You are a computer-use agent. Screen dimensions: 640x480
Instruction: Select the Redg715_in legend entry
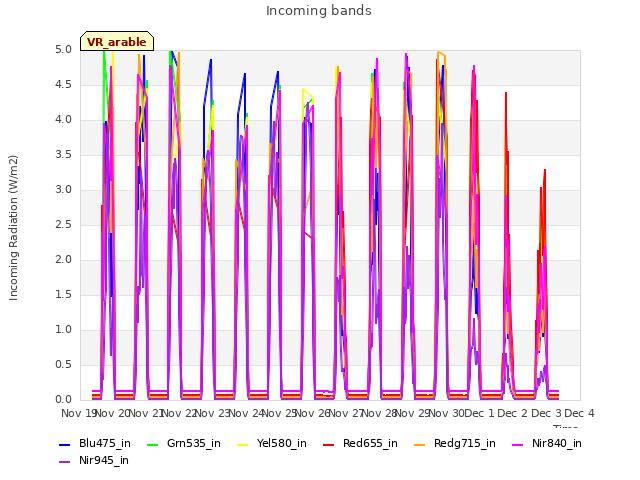[455, 443]
